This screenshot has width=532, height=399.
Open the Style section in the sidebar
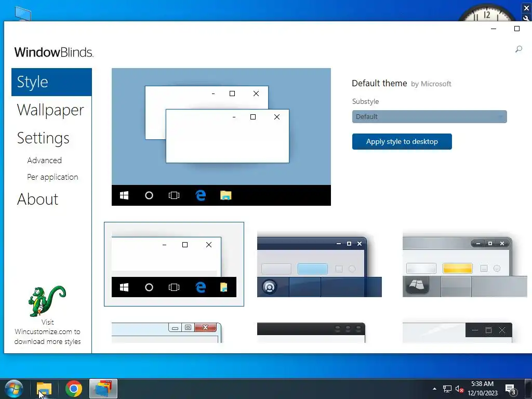51,82
